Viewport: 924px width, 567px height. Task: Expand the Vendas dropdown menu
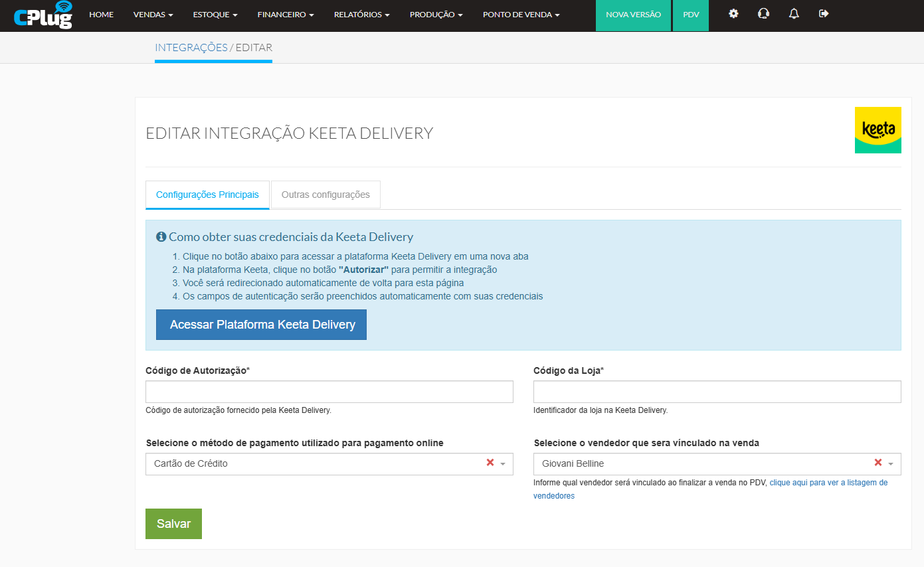[153, 15]
